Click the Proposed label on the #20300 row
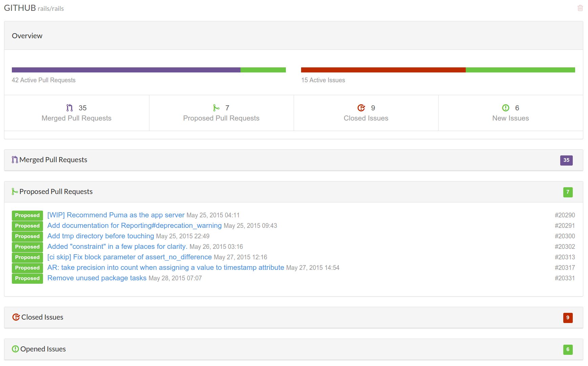Screen dimensions: 588x366 pos(27,236)
